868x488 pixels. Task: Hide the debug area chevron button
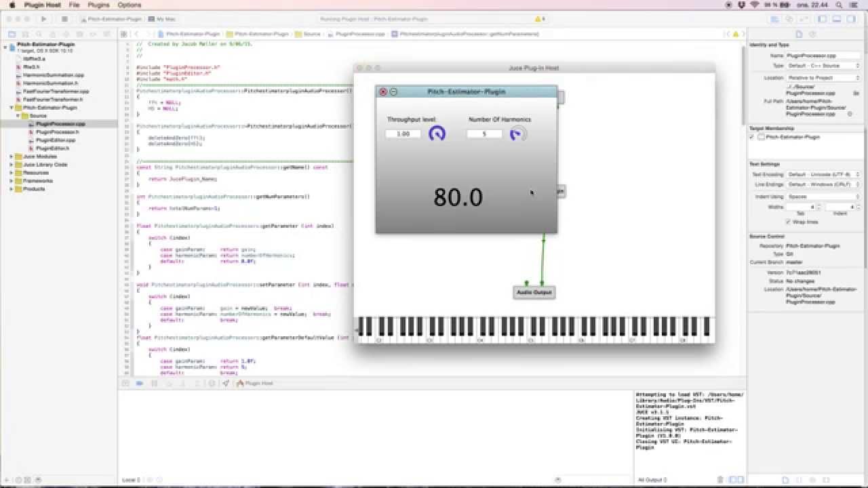(125, 384)
